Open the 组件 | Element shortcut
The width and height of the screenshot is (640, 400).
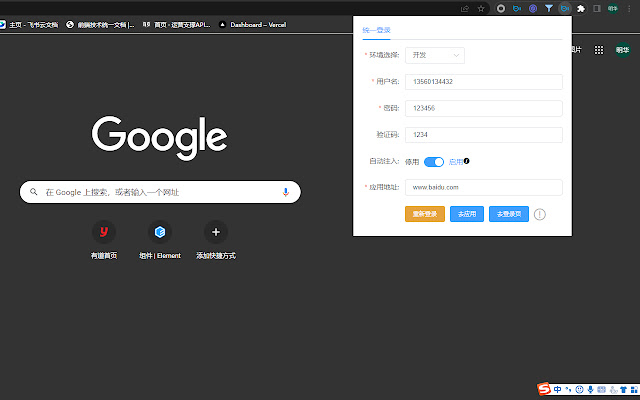pyautogui.click(x=160, y=240)
